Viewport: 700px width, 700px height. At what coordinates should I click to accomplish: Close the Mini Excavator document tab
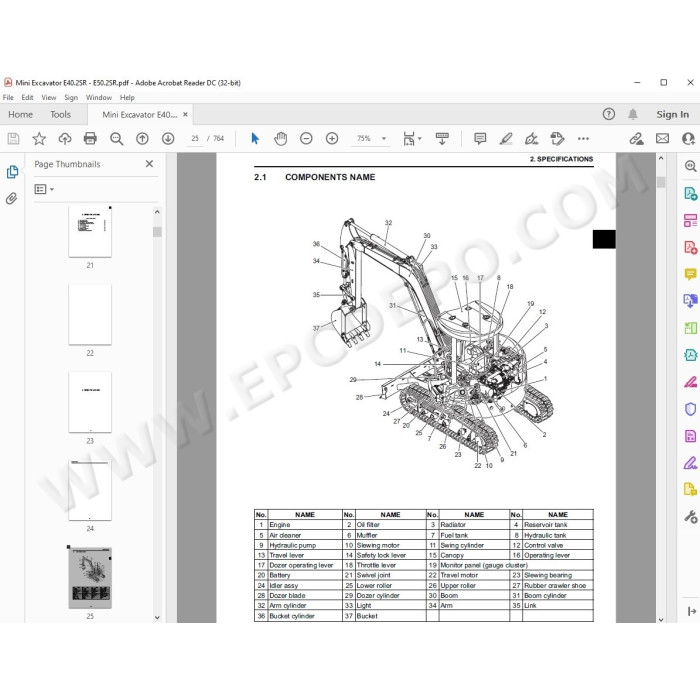click(x=185, y=115)
